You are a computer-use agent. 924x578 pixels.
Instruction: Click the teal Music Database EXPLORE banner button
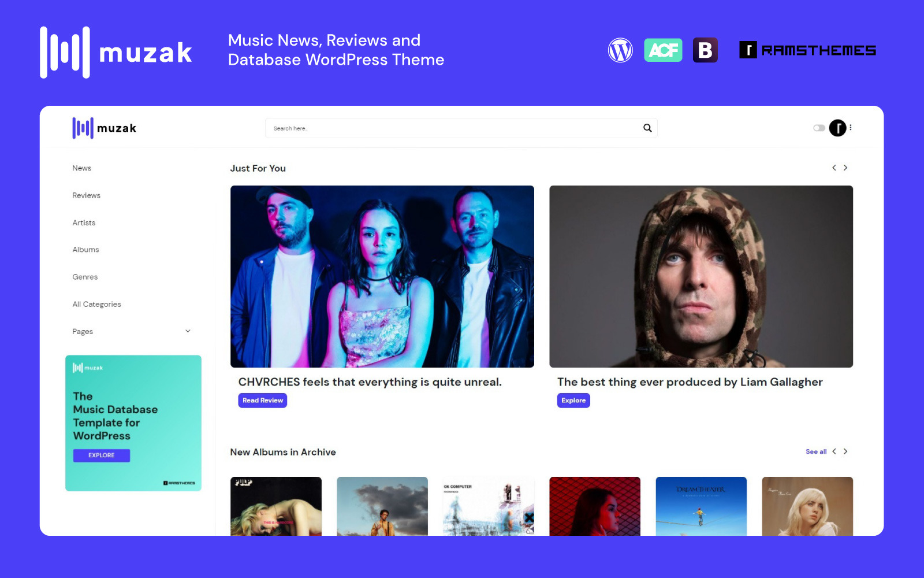click(x=101, y=455)
